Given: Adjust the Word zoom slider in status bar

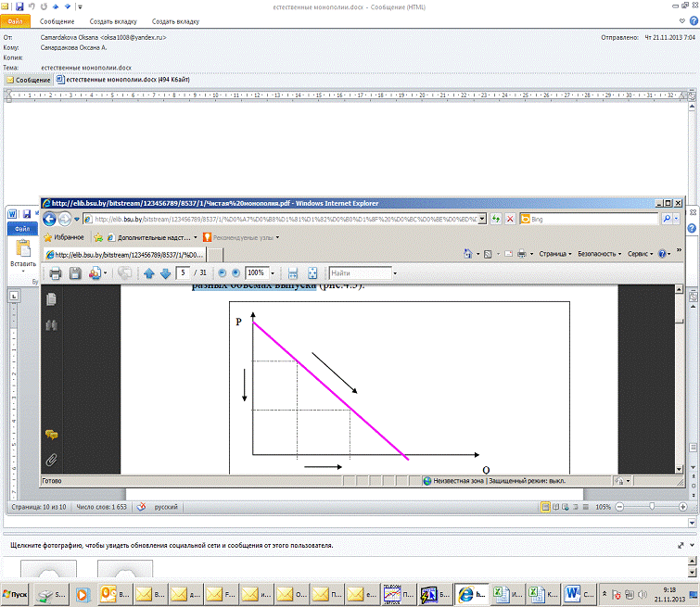Looking at the screenshot, I should click(653, 507).
